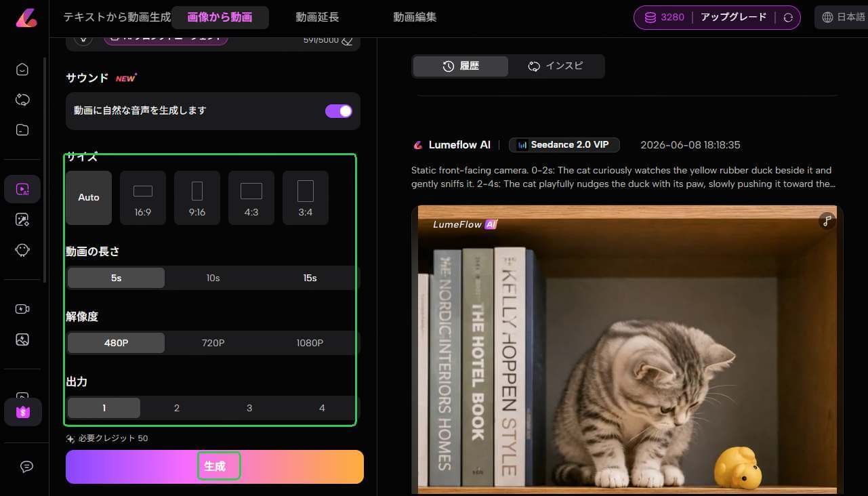
Task: Choose the 16:9 aspect ratio
Action: (x=143, y=198)
